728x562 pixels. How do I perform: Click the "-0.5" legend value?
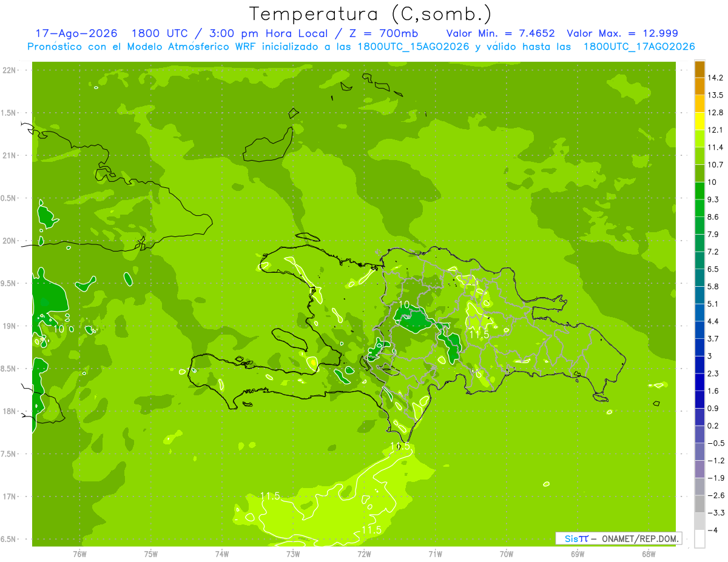(x=716, y=443)
